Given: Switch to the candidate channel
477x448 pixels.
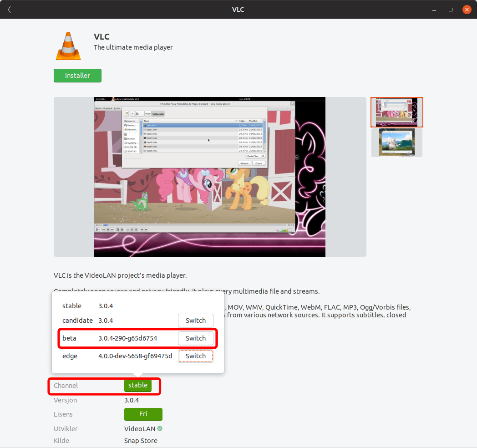Looking at the screenshot, I should coord(196,321).
